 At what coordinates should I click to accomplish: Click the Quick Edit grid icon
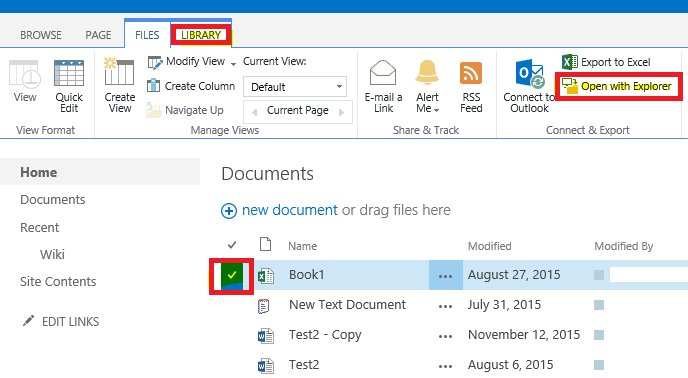69,73
